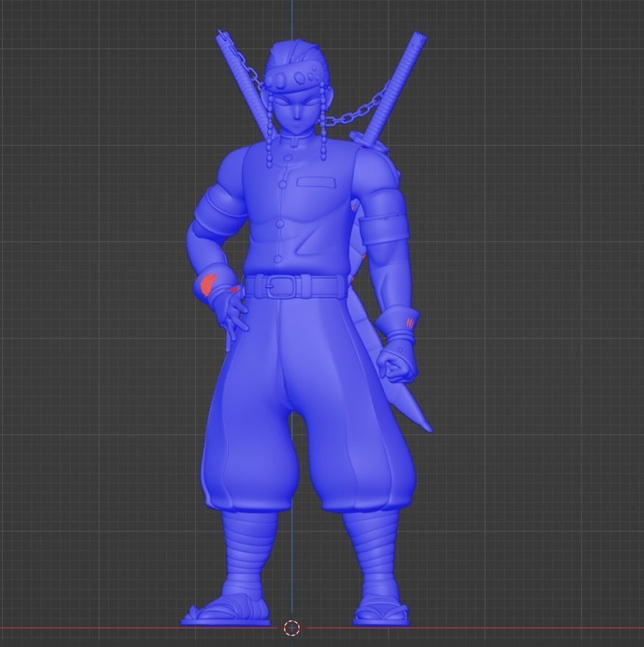Click the three red marks on the wrist guard
The height and width of the screenshot is (647, 644).
pyautogui.click(x=410, y=322)
